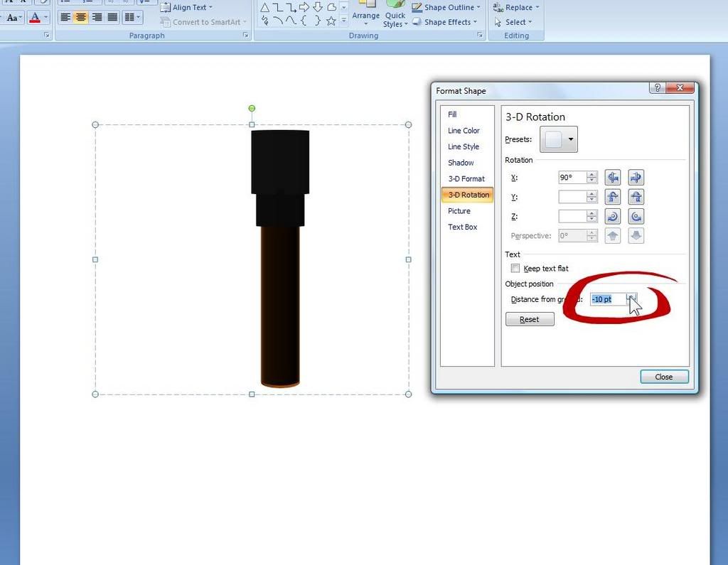Open the Paragraph dialog launcher
The width and height of the screenshot is (728, 565).
click(x=245, y=36)
